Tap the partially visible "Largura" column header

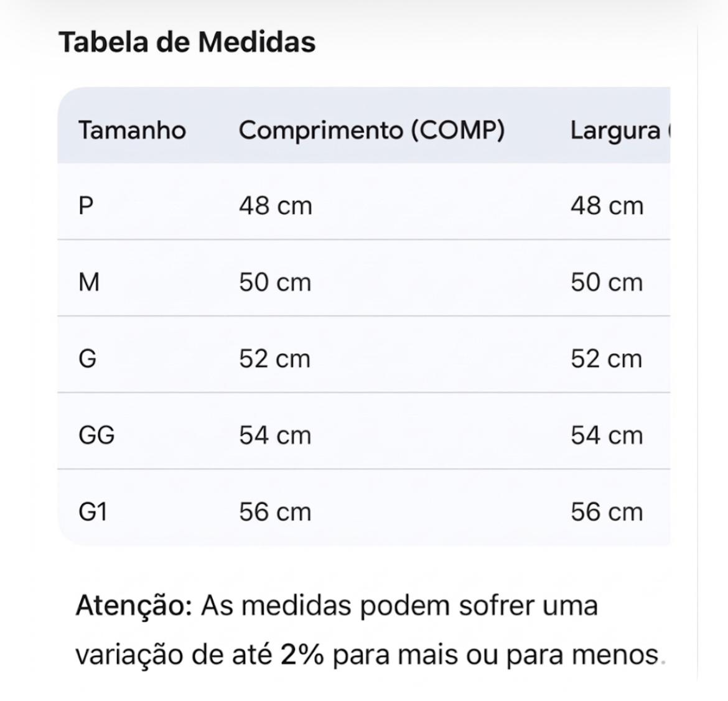point(616,131)
